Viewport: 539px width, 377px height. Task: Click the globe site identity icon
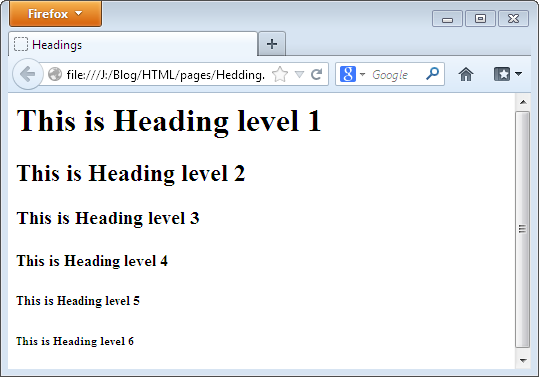(55, 74)
